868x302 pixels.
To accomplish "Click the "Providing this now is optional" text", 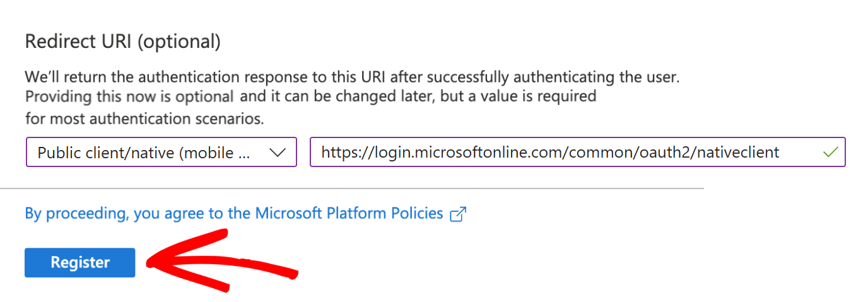I will (129, 96).
